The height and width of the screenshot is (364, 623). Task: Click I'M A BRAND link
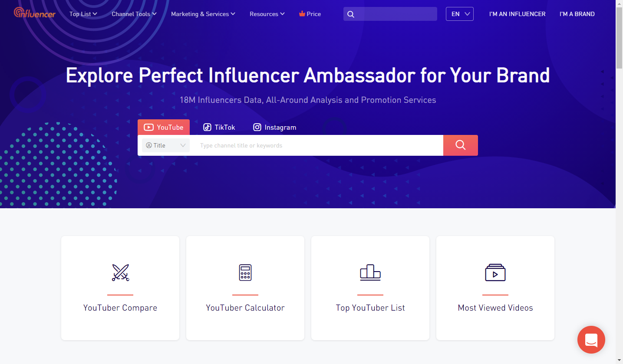point(577,14)
